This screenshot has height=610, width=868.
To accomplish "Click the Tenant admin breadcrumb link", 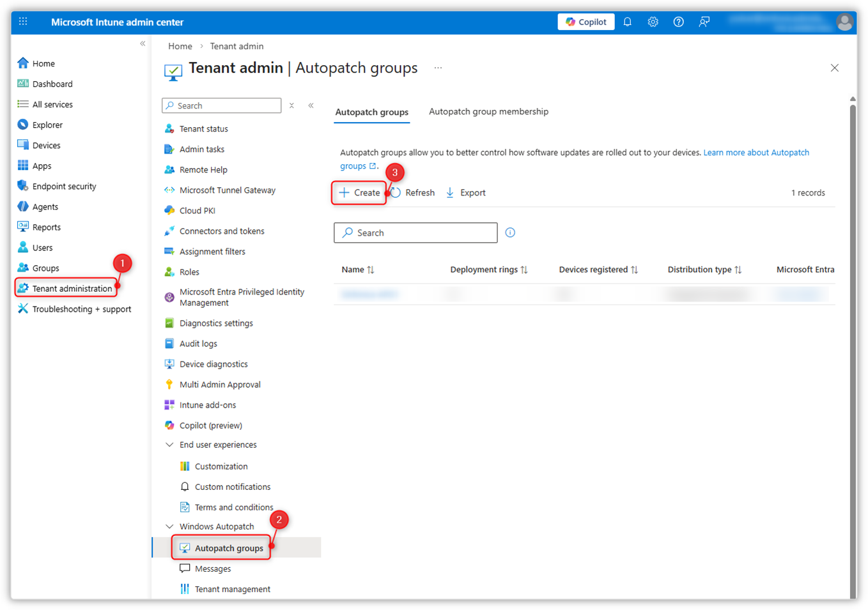I will coord(236,46).
